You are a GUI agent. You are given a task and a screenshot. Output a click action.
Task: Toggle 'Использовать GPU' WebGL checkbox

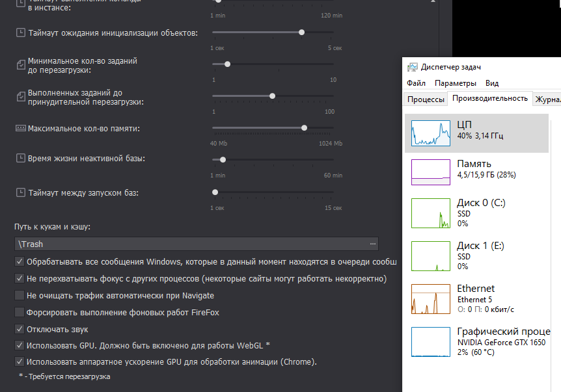(x=20, y=345)
